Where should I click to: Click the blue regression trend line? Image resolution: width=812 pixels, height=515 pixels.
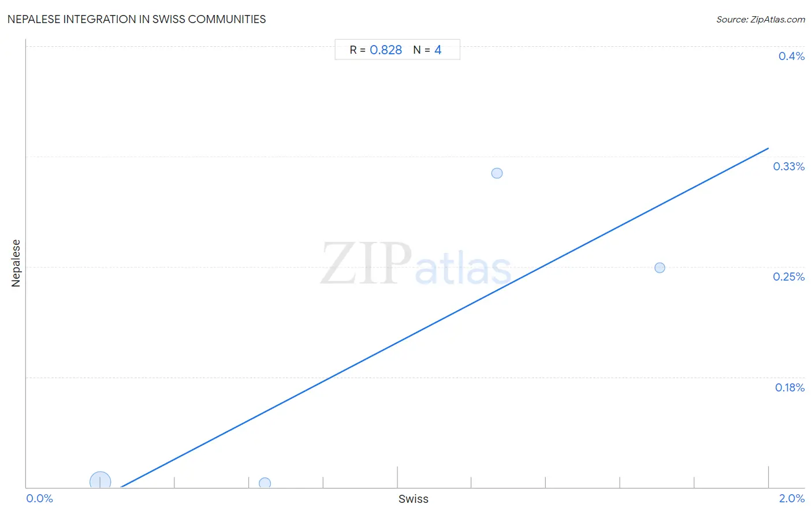pos(445,318)
